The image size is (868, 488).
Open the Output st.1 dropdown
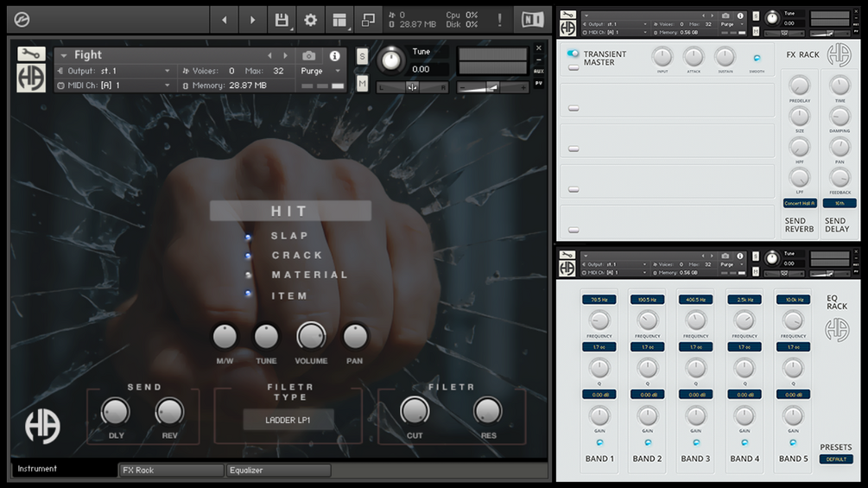[115, 71]
